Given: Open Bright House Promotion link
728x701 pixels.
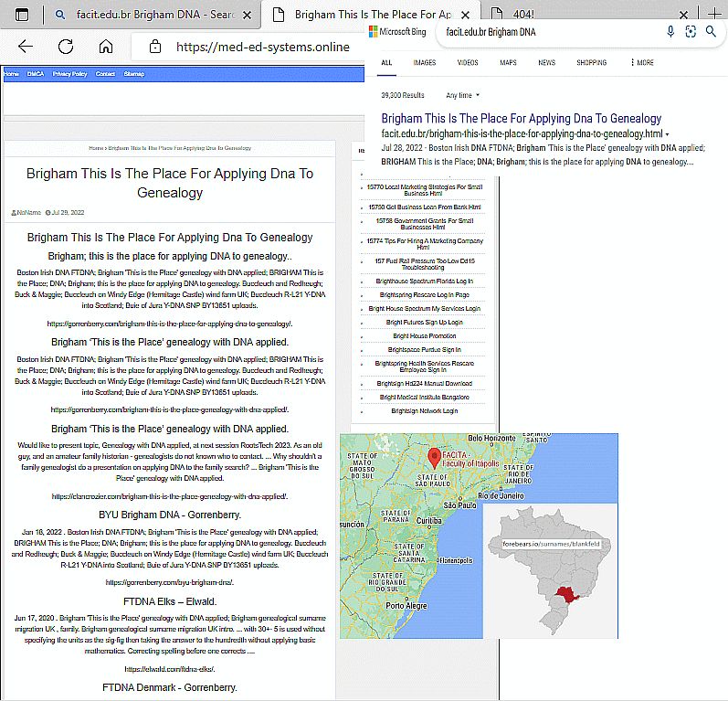Looking at the screenshot, I should [x=425, y=335].
